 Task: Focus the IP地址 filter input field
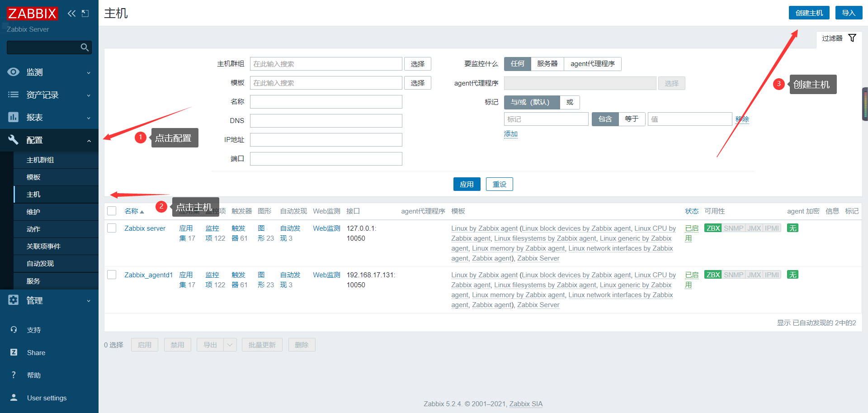pos(326,140)
